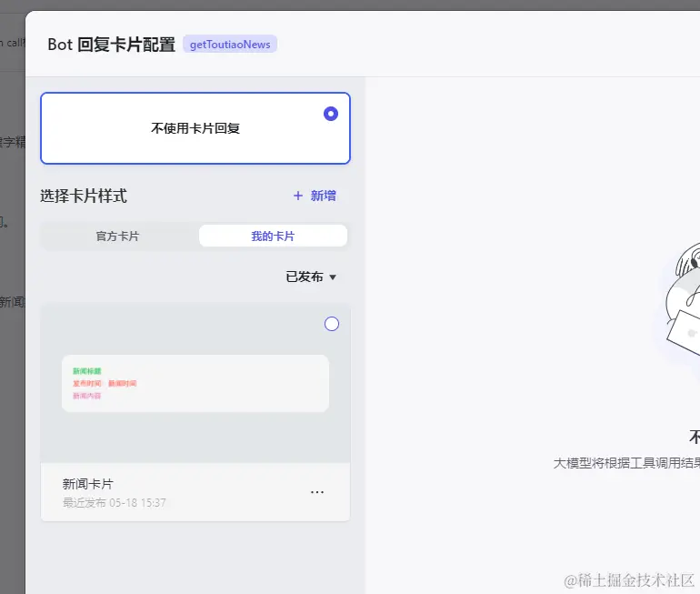
Task: Open the three-dot menu for 新闻卡片
Action: [317, 492]
